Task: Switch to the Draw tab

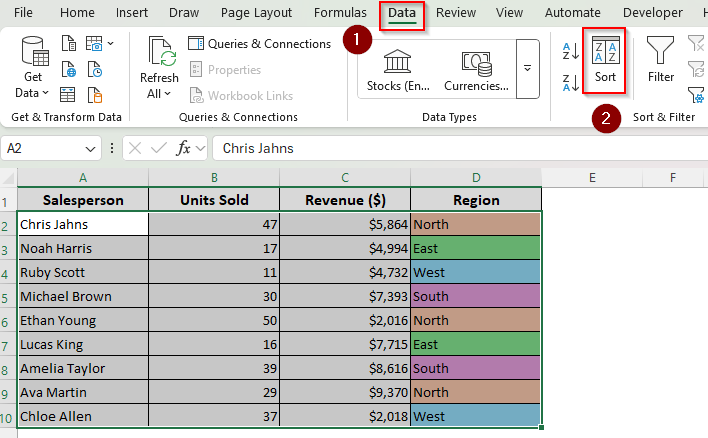Action: tap(184, 13)
